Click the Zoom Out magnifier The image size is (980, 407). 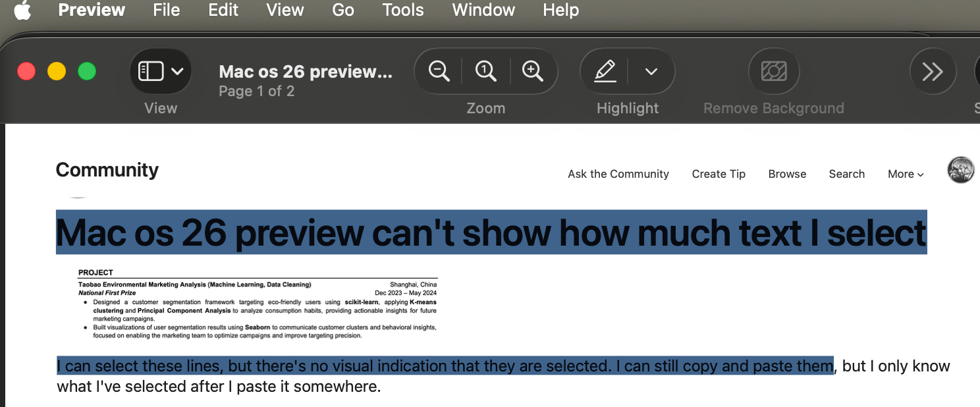[439, 70]
